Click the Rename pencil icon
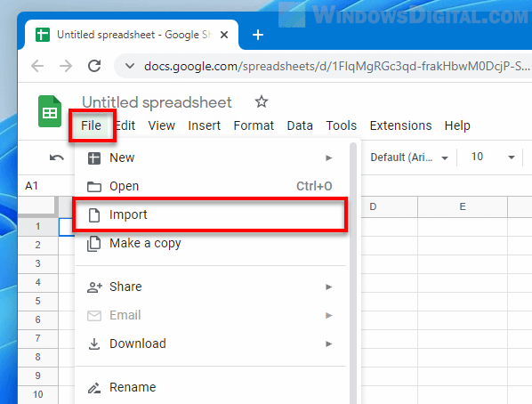This screenshot has height=404, width=532. [94, 388]
